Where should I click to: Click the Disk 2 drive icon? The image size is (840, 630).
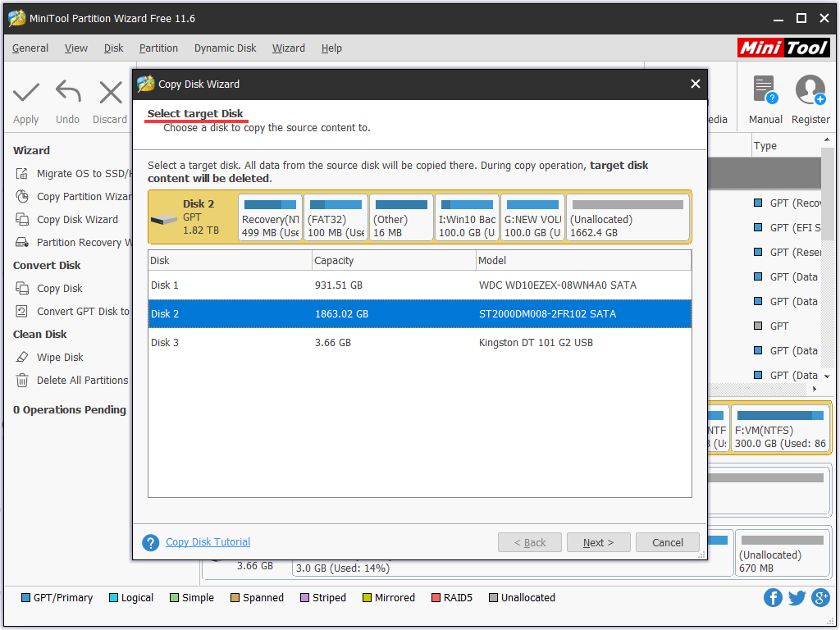tap(163, 220)
